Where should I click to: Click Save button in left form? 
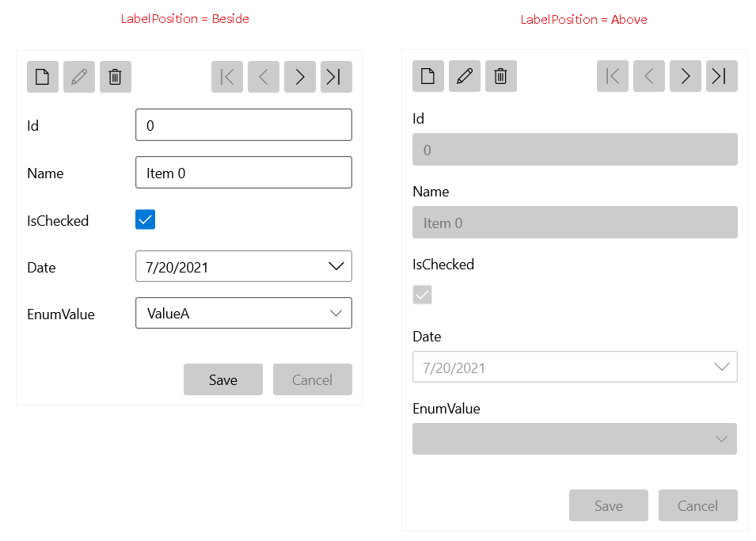223,380
